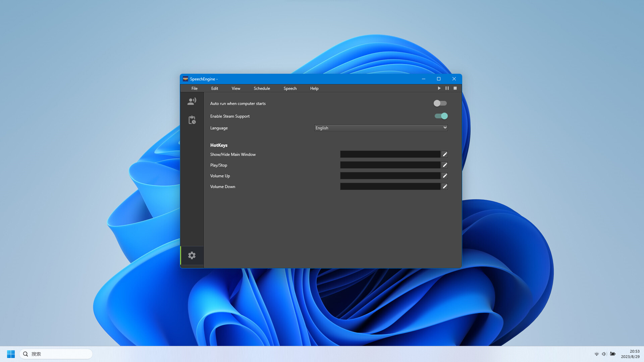
Task: Edit the Volume Up hotkey with pencil icon
Action: [x=444, y=176]
